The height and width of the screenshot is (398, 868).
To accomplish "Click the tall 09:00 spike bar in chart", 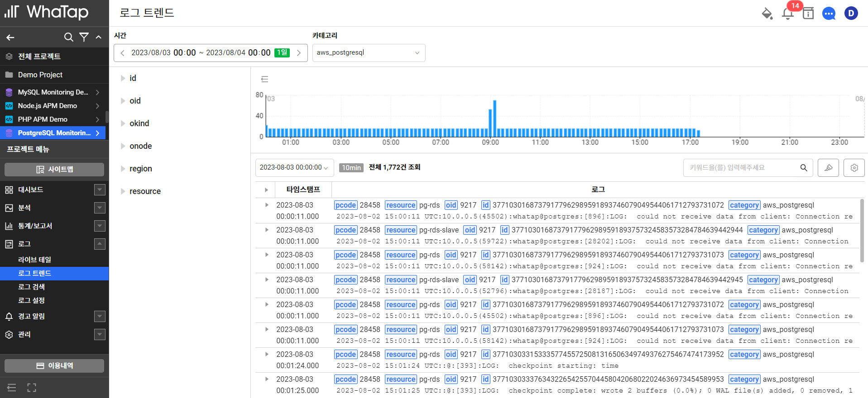I will (x=494, y=118).
